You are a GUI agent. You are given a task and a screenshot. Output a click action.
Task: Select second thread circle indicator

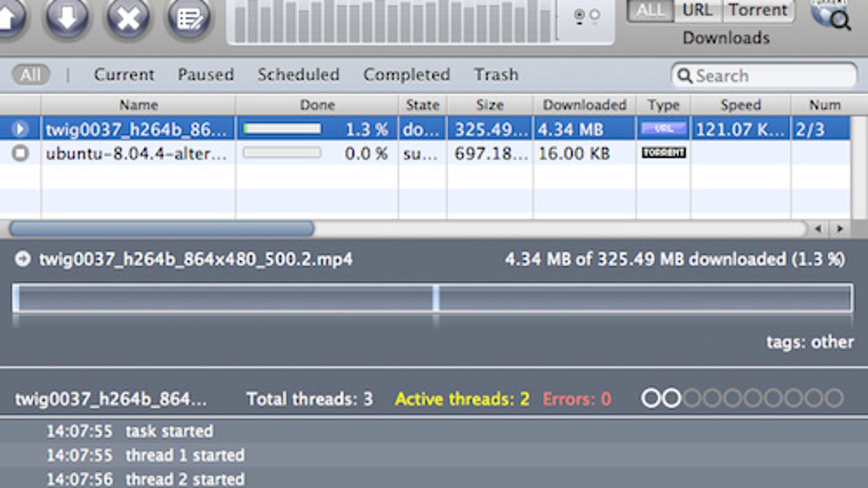(672, 398)
